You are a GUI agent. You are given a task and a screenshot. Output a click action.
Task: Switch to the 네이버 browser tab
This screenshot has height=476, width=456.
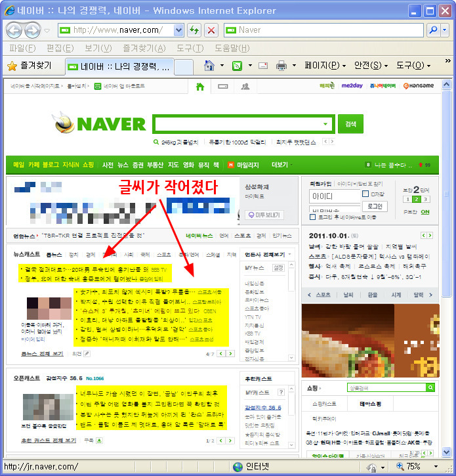click(119, 66)
